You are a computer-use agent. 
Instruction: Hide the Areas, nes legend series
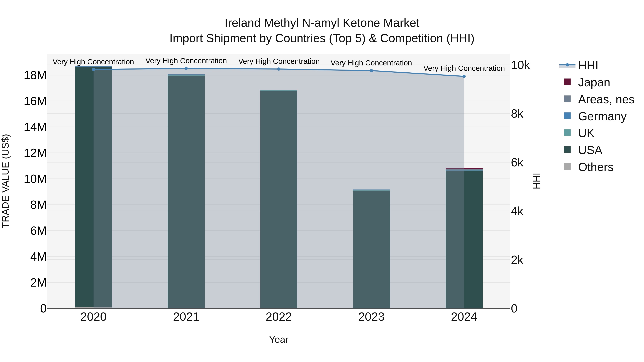tap(599, 99)
